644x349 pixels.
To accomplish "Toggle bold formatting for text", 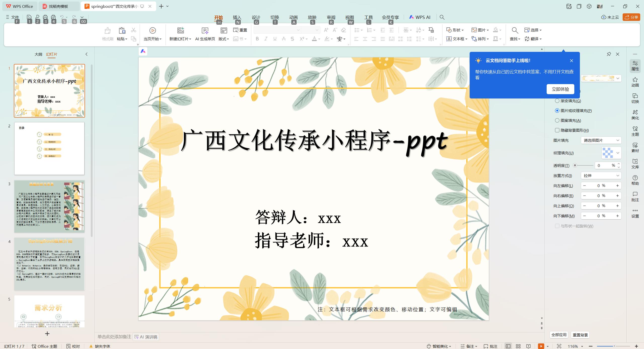I will click(x=257, y=39).
